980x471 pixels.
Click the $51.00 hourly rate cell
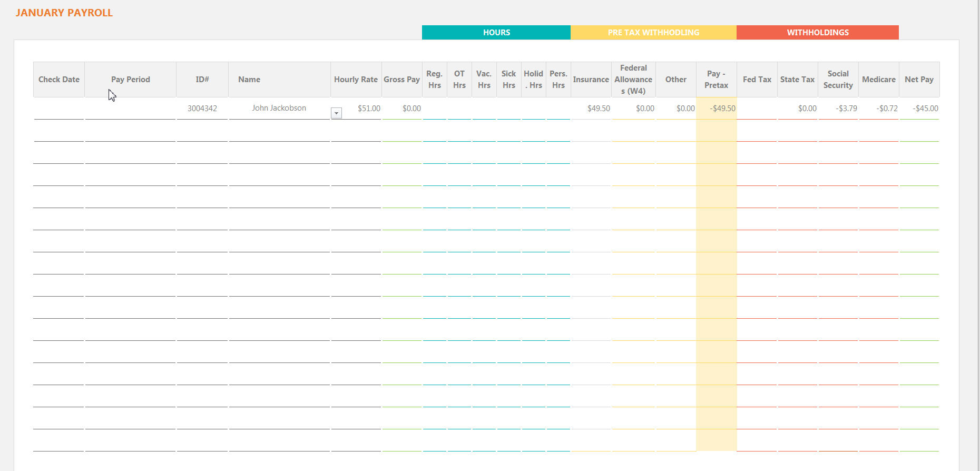368,109
